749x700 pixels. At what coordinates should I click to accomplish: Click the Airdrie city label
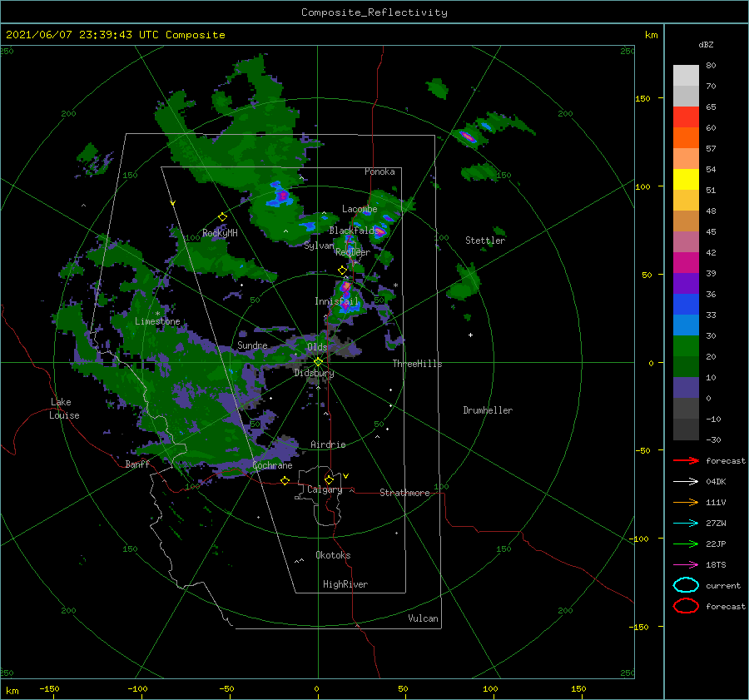[x=328, y=444]
